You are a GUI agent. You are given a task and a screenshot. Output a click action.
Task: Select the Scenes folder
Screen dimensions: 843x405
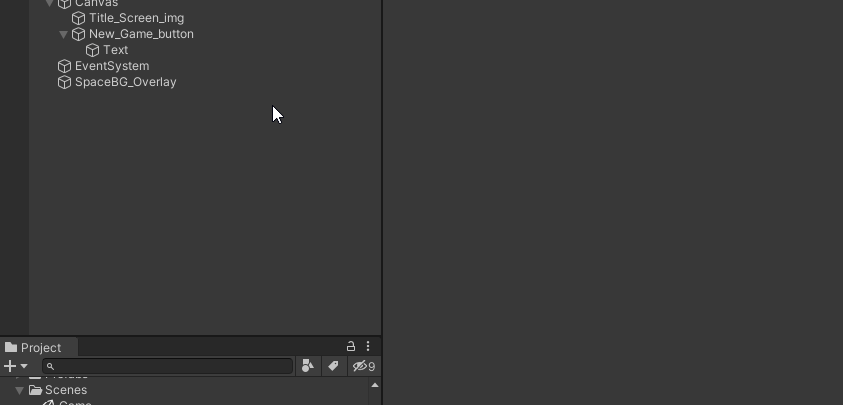(66, 390)
